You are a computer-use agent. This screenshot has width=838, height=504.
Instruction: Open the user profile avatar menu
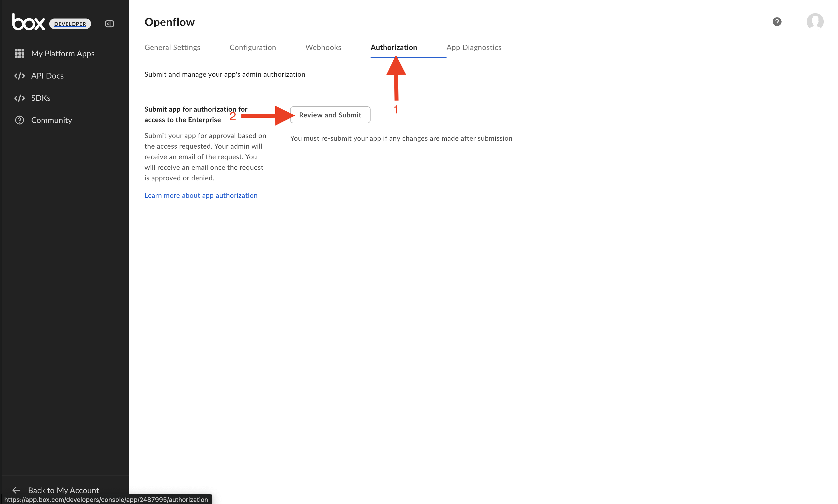click(x=814, y=22)
